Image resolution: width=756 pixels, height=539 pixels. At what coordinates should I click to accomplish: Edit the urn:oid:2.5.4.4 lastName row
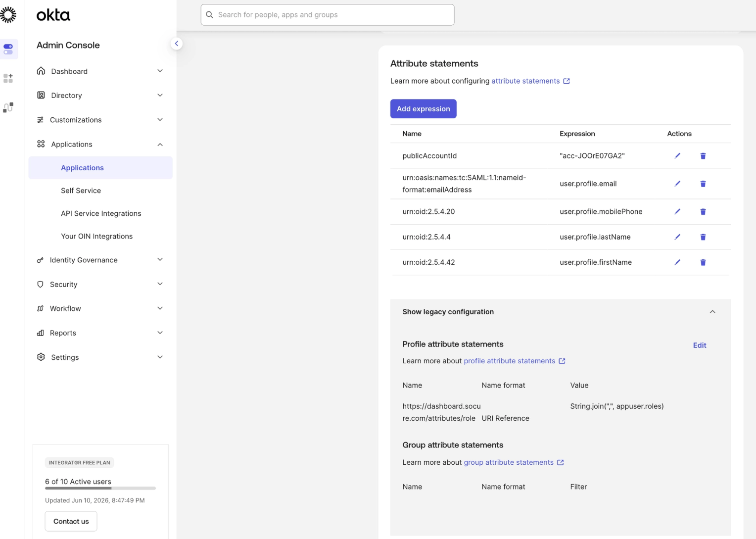pos(677,237)
